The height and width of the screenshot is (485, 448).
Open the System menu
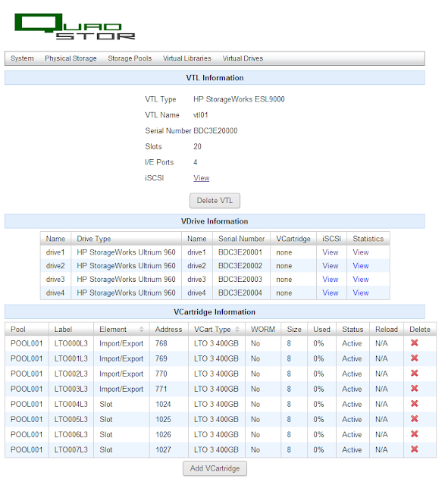coord(22,58)
